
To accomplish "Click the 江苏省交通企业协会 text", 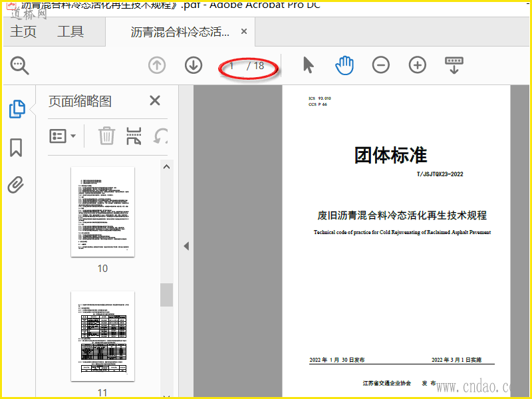I will 387,383.
